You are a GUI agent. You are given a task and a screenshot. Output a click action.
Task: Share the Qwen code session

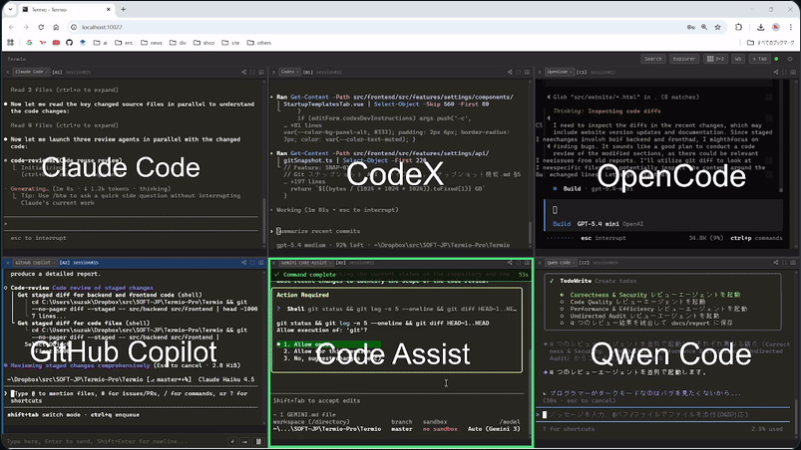point(776,263)
